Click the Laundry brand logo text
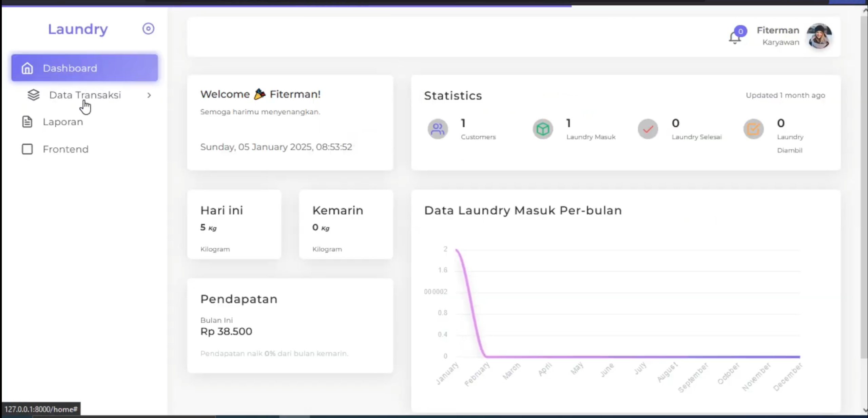The height and width of the screenshot is (418, 868). point(78,29)
